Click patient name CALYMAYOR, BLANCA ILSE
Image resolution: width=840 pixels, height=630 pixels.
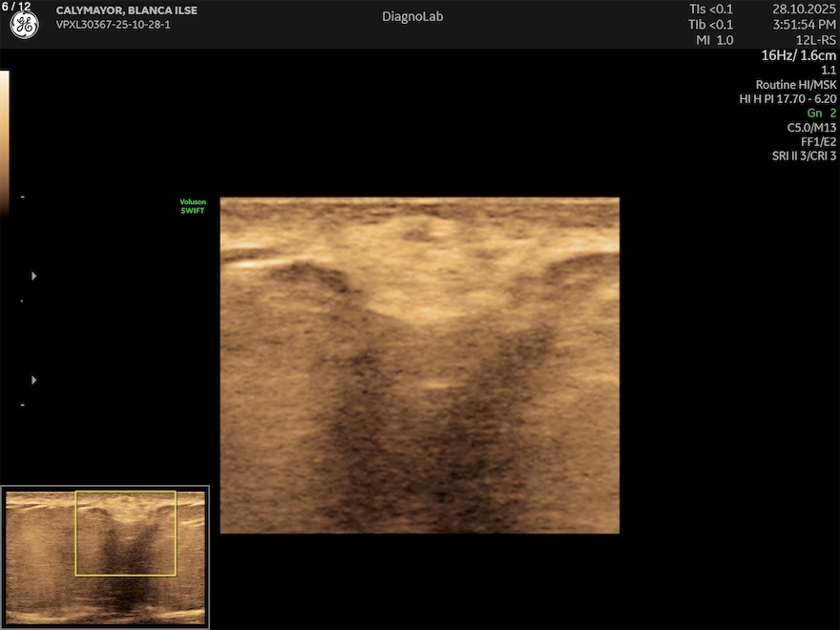127,10
